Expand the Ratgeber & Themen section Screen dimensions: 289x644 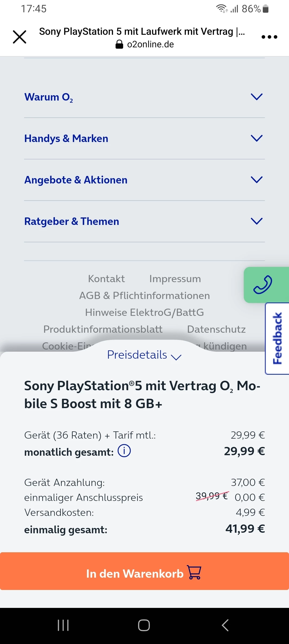(256, 221)
